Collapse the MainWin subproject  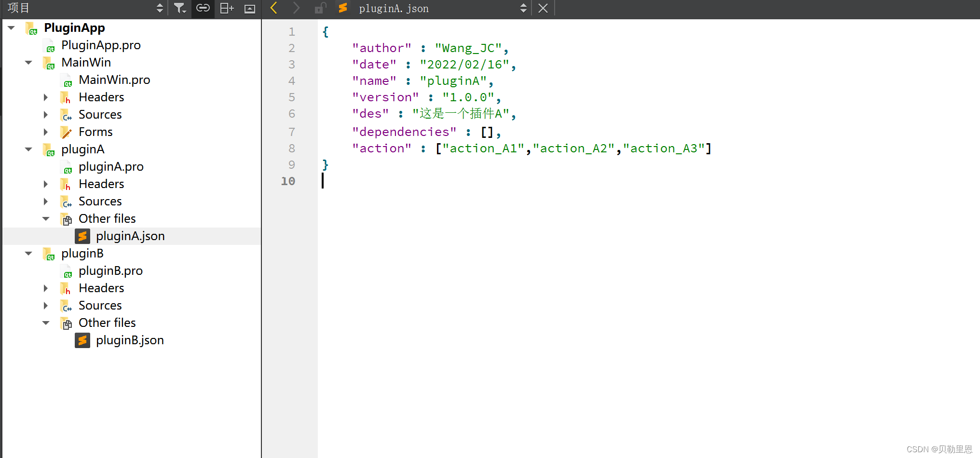coord(29,63)
